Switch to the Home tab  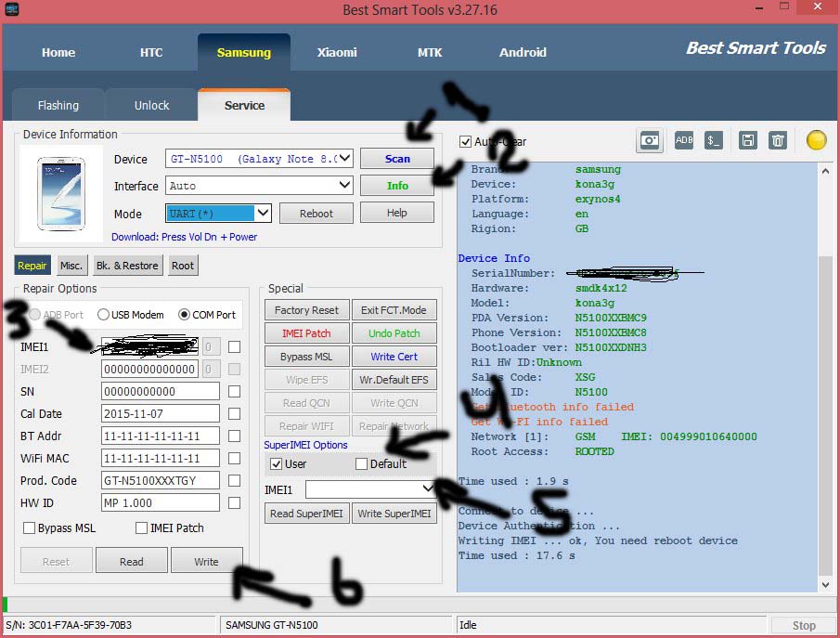pos(58,53)
